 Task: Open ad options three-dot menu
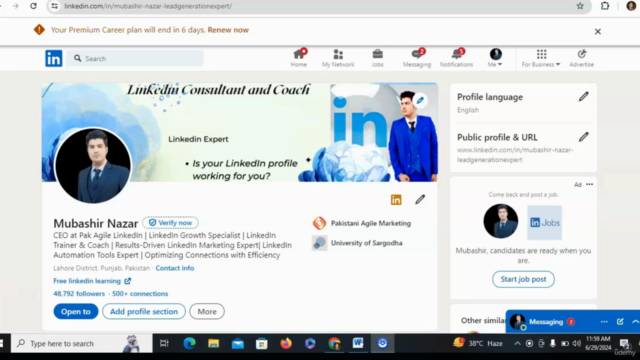[x=589, y=184]
